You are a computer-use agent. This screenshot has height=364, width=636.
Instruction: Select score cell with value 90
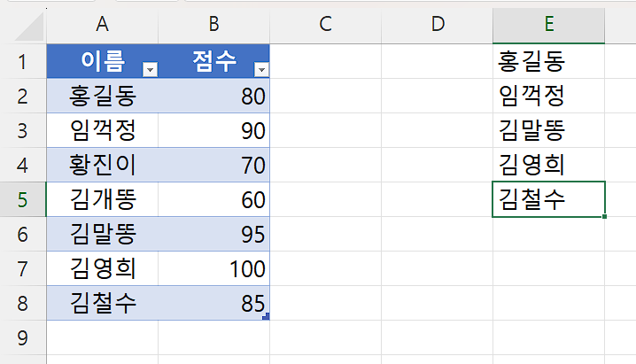213,130
